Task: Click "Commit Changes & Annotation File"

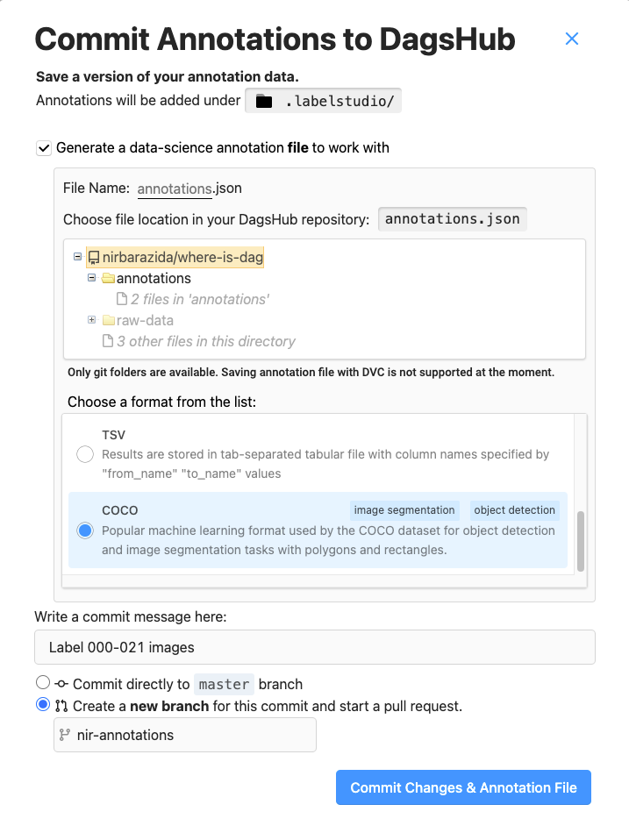Action: click(x=463, y=787)
